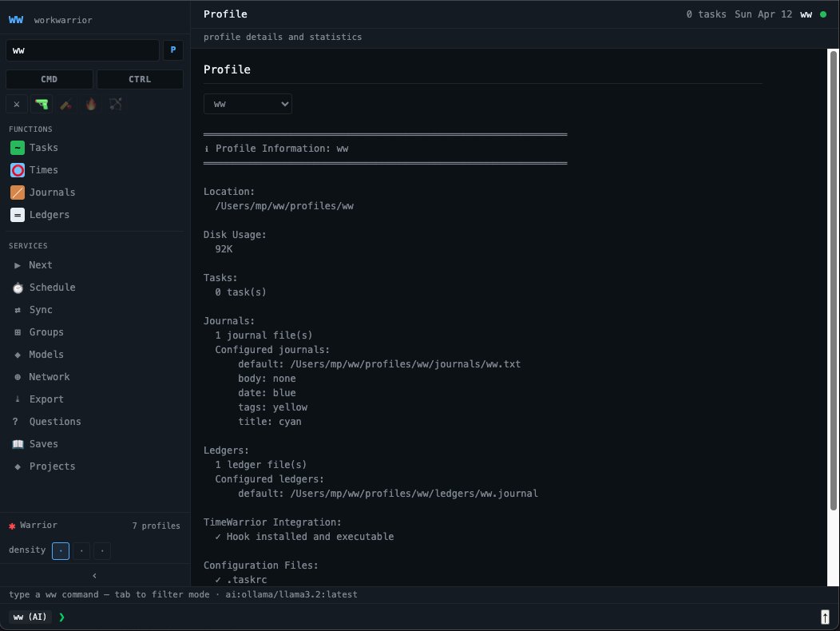Click the 'tags: yellow' line
Viewport: 840px width, 631px height.
pos(272,407)
